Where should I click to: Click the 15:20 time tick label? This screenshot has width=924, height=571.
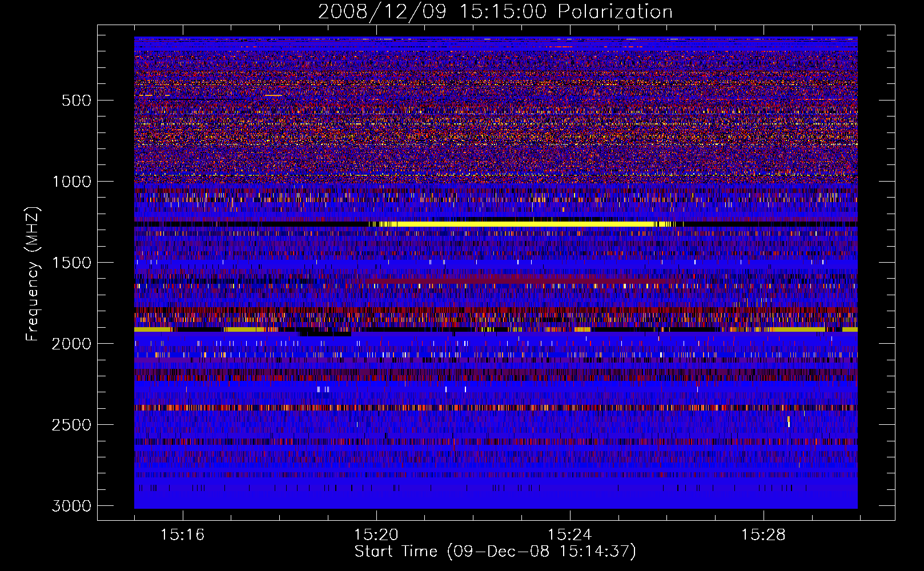coord(376,535)
